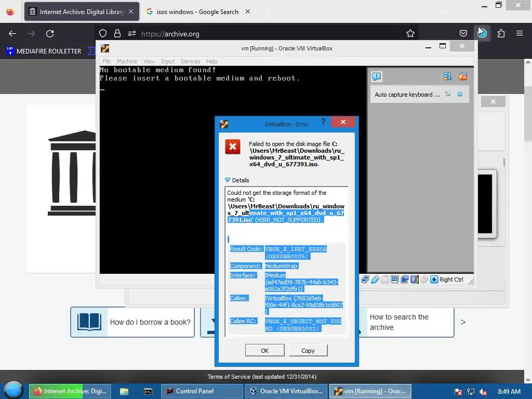Open the Devices menu
Viewport: 532px width, 399px height.
(x=190, y=61)
